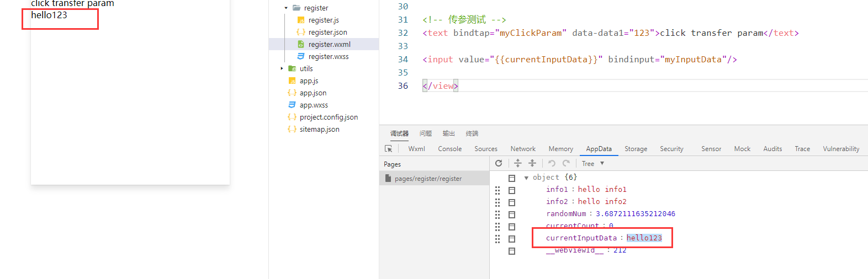Open the Sources debugger tab
This screenshot has width=868, height=279.
tap(486, 149)
